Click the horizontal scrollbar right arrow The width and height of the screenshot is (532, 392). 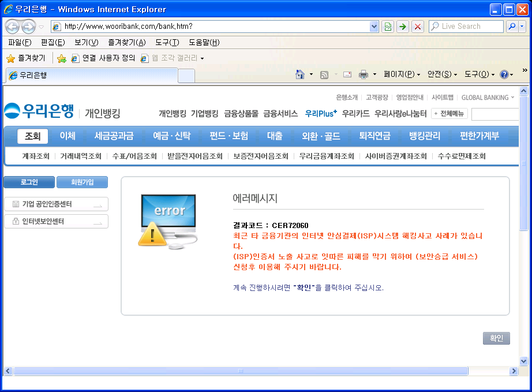pos(514,371)
